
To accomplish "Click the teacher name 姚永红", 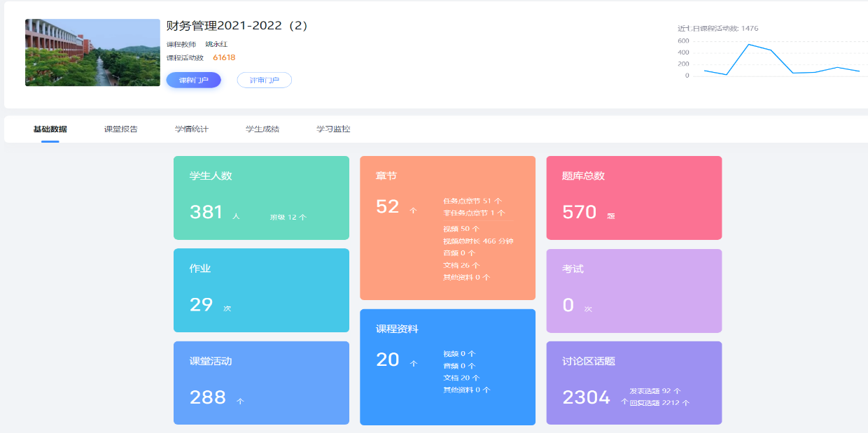I will click(218, 44).
